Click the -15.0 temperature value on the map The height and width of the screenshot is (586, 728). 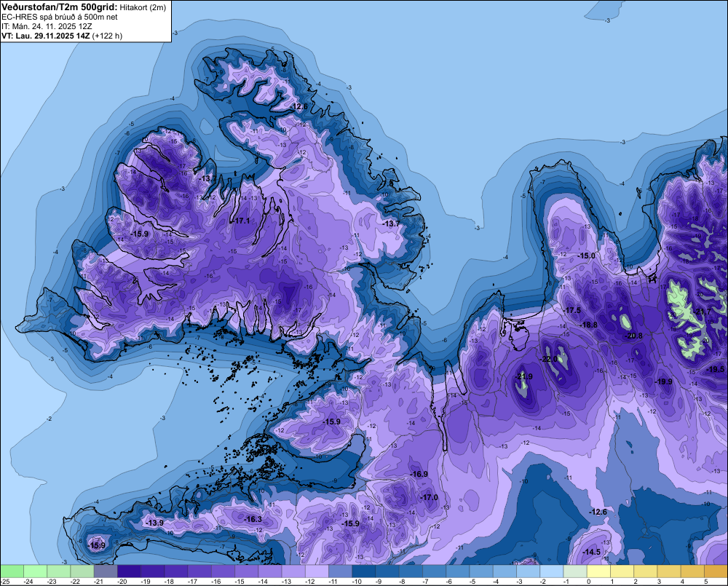(x=586, y=256)
